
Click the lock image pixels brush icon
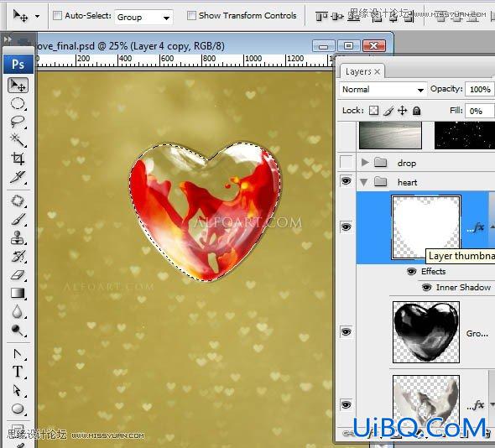pos(388,111)
